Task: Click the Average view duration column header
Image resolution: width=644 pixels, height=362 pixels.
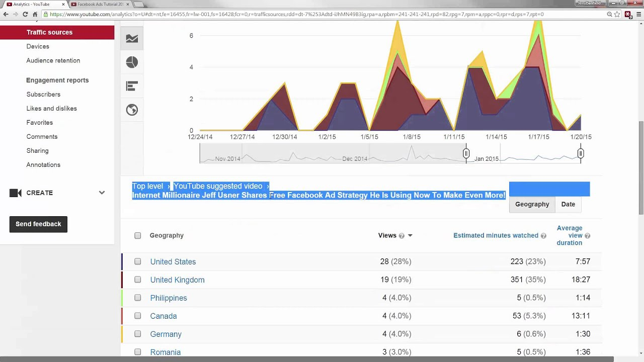Action: [570, 235]
